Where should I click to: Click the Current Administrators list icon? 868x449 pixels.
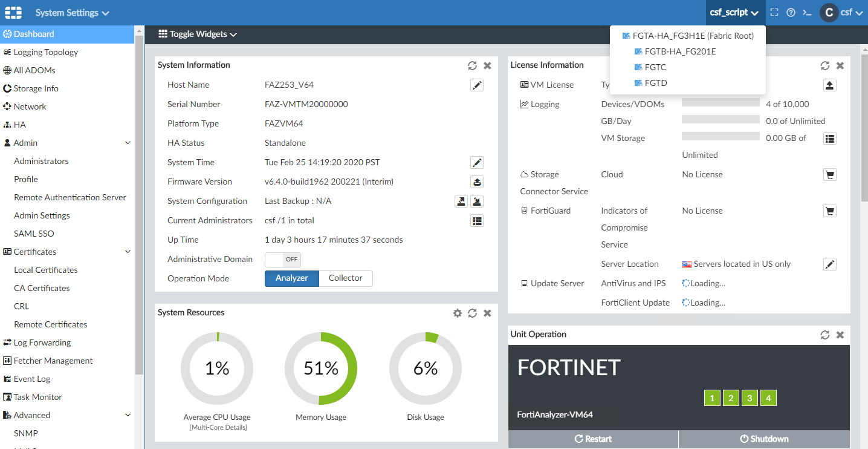tap(477, 221)
